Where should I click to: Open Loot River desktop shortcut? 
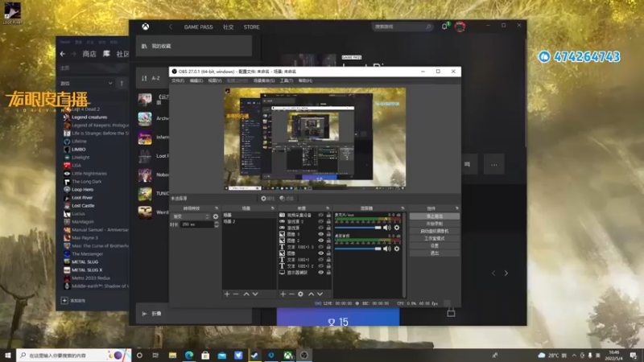[12, 13]
